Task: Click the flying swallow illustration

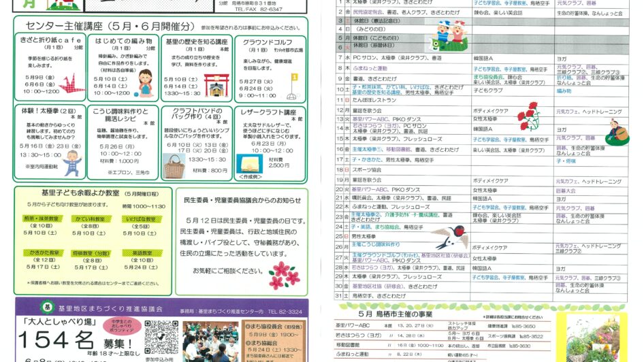Action: [x=449, y=237]
